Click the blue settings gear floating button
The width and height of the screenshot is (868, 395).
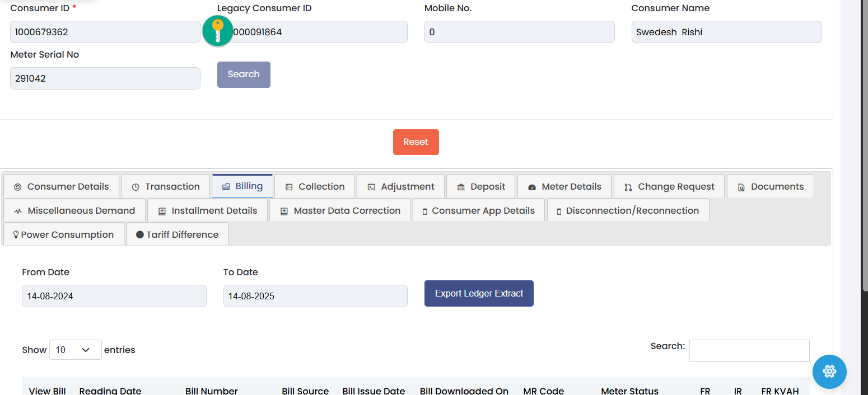[x=829, y=372]
